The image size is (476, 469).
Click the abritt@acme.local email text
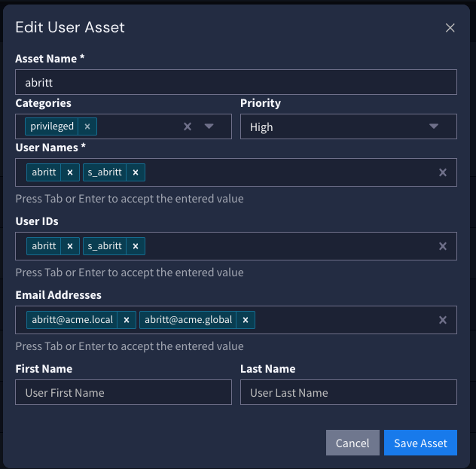tap(72, 320)
